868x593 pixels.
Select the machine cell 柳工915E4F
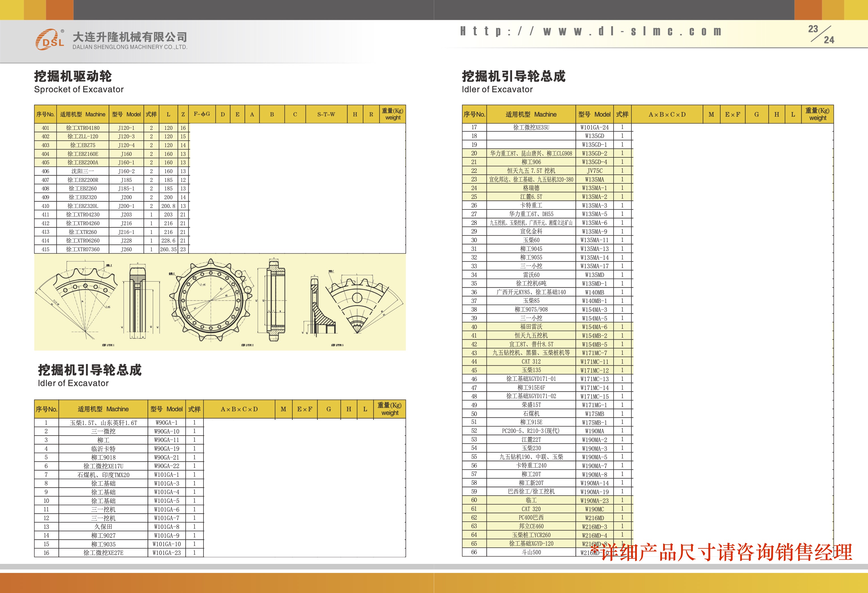[531, 388]
